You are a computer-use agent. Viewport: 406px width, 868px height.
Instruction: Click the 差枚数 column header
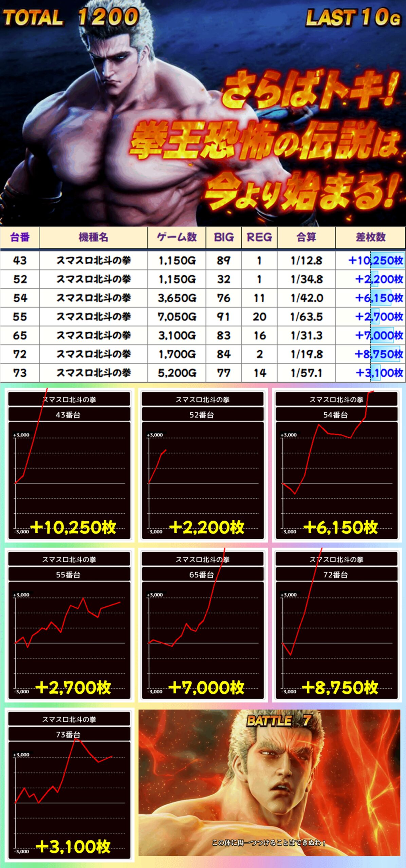coord(370,237)
